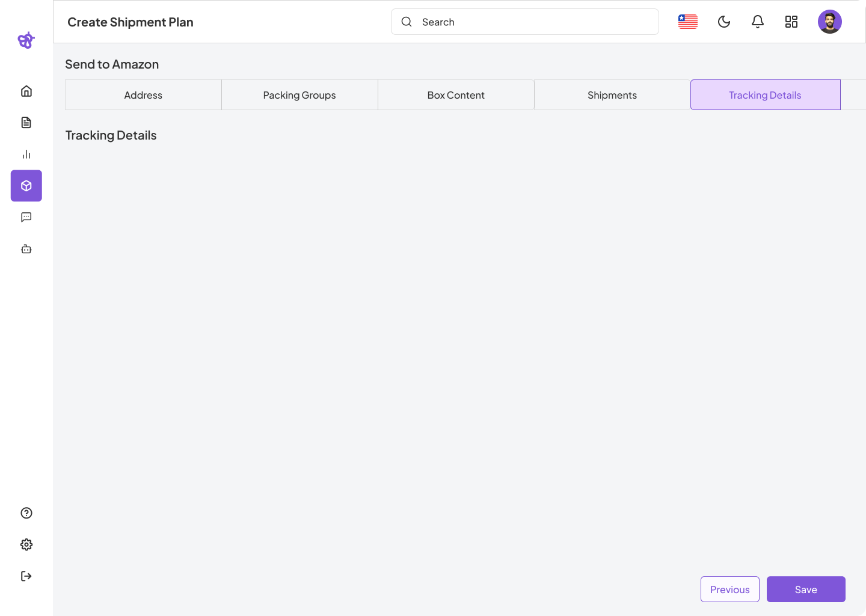Open the documents icon in sidebar
866x616 pixels.
coord(26,123)
